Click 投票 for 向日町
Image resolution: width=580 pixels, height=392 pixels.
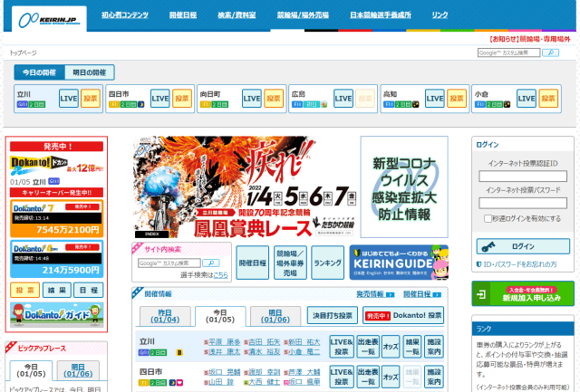click(x=274, y=99)
